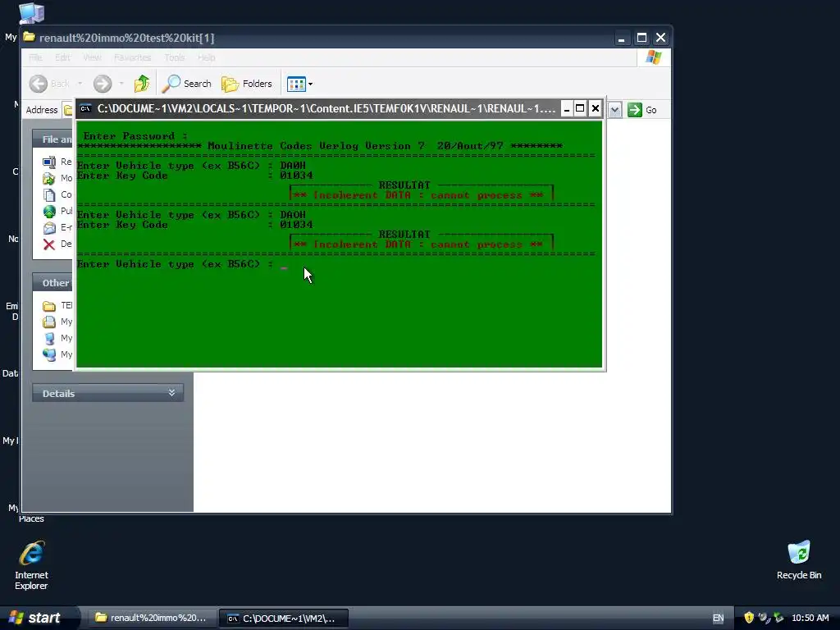Click the red delete file icon
Viewport: 840px width, 630px height.
coord(49,244)
